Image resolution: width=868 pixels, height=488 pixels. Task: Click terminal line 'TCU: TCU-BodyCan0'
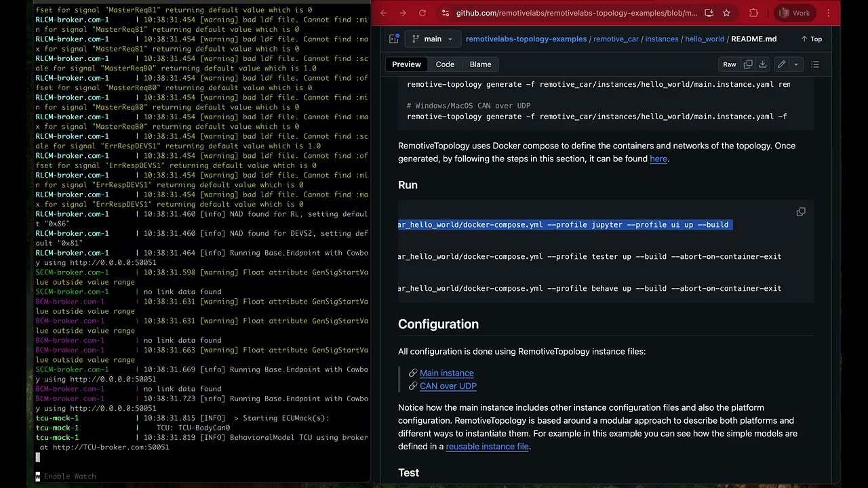tap(194, 428)
